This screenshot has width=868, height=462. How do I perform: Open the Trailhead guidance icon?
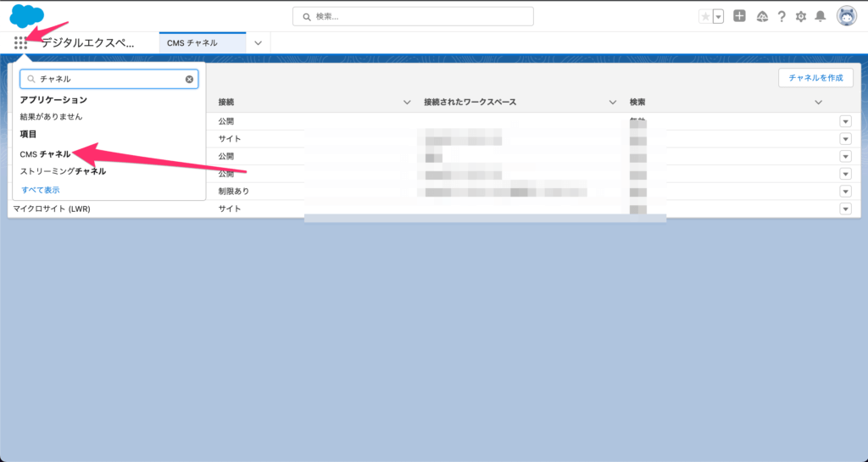pos(762,17)
